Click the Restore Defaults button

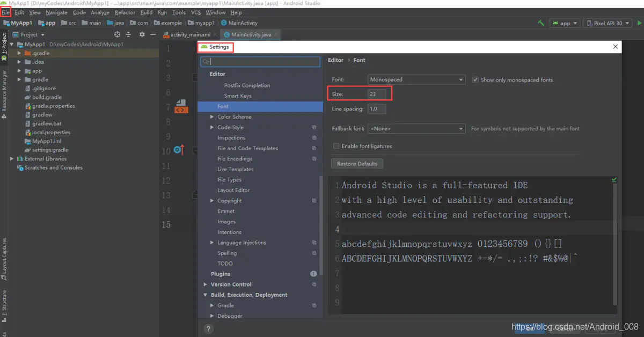(357, 164)
